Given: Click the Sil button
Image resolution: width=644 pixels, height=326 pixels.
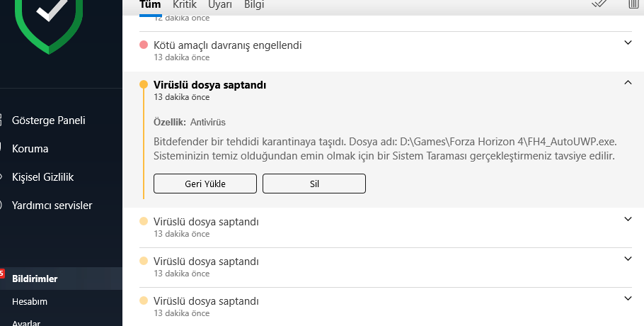Looking at the screenshot, I should coord(314,184).
